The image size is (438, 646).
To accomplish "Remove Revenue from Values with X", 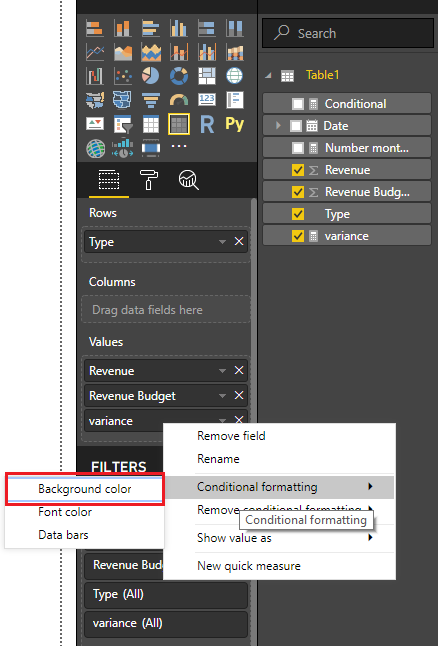I will pos(239,370).
